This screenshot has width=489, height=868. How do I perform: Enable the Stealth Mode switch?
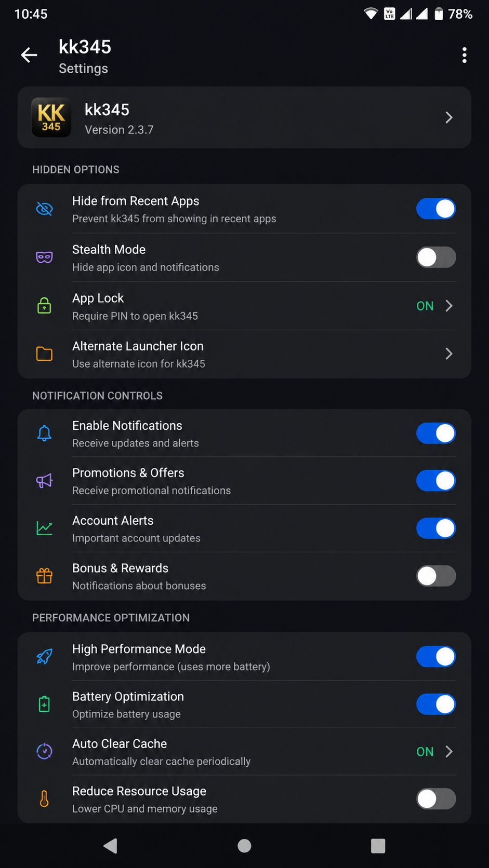436,257
